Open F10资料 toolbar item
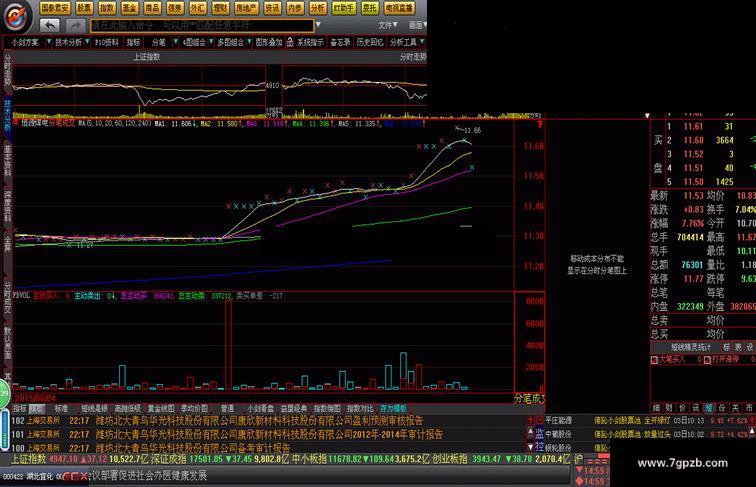756x487 pixels. tap(107, 42)
